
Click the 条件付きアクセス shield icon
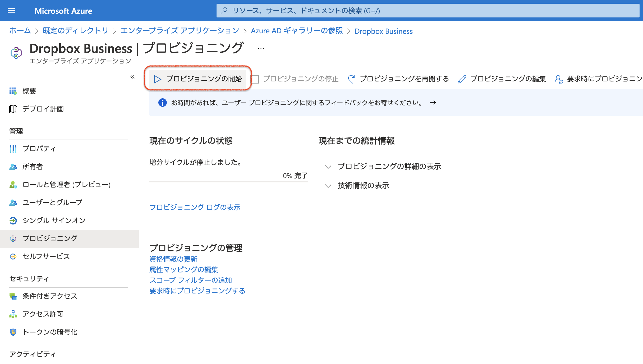(13, 296)
